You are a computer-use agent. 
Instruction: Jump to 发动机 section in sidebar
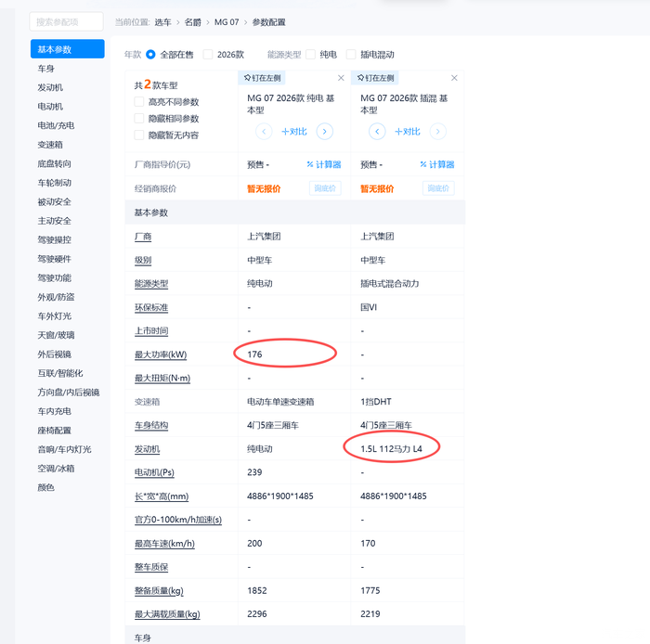(x=50, y=87)
